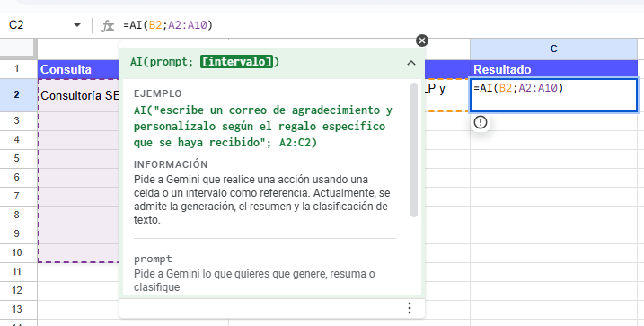Select row 3 header
644x326 pixels.
(17, 120)
